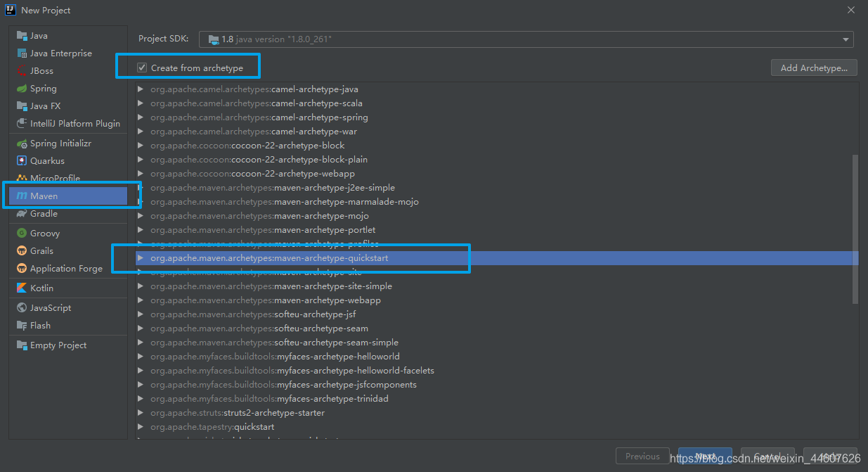The height and width of the screenshot is (472, 868).
Task: Select the Spring leaf icon entry
Action: (x=22, y=89)
